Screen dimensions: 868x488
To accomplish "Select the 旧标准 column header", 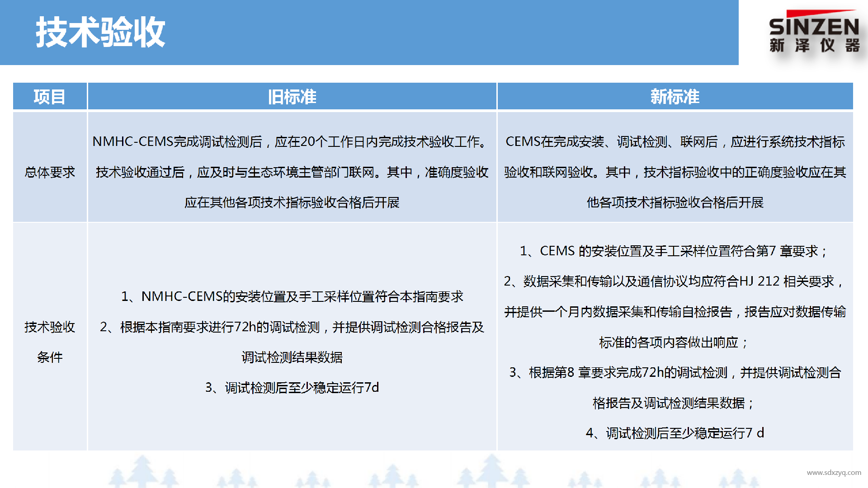I will tap(293, 96).
